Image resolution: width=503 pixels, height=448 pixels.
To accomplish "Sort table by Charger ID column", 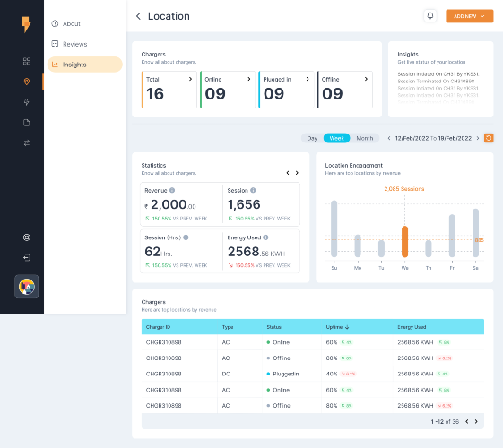I will tap(158, 327).
